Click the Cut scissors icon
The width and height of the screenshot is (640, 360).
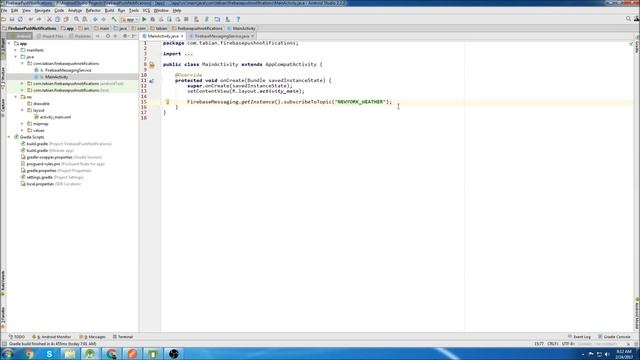(x=49, y=19)
